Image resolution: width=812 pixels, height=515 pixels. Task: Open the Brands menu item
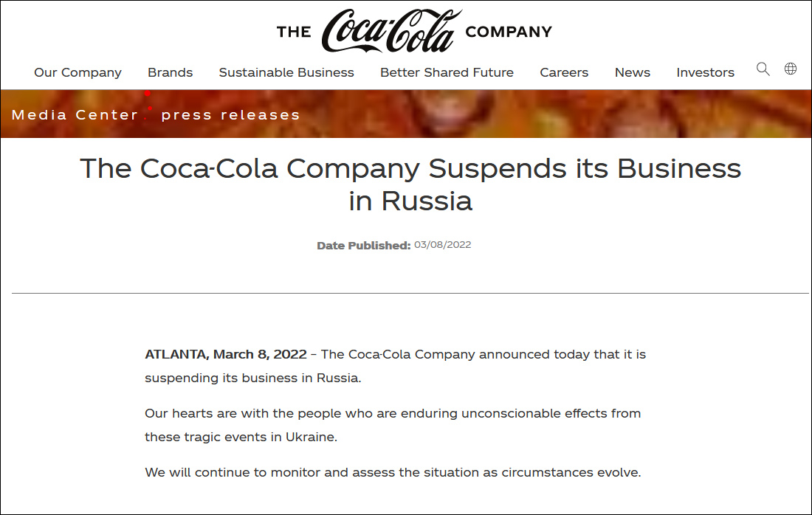(x=170, y=72)
